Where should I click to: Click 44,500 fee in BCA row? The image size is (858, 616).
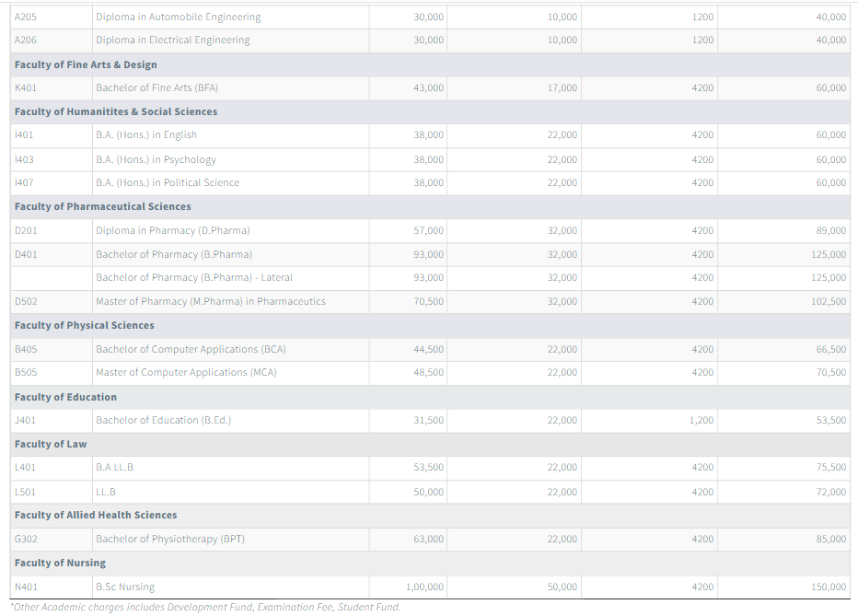(428, 349)
